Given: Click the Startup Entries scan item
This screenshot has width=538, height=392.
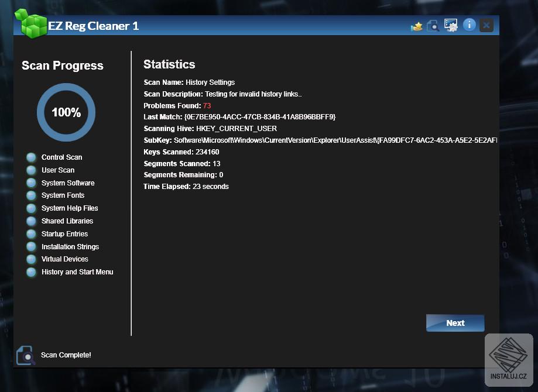Looking at the screenshot, I should pos(64,234).
